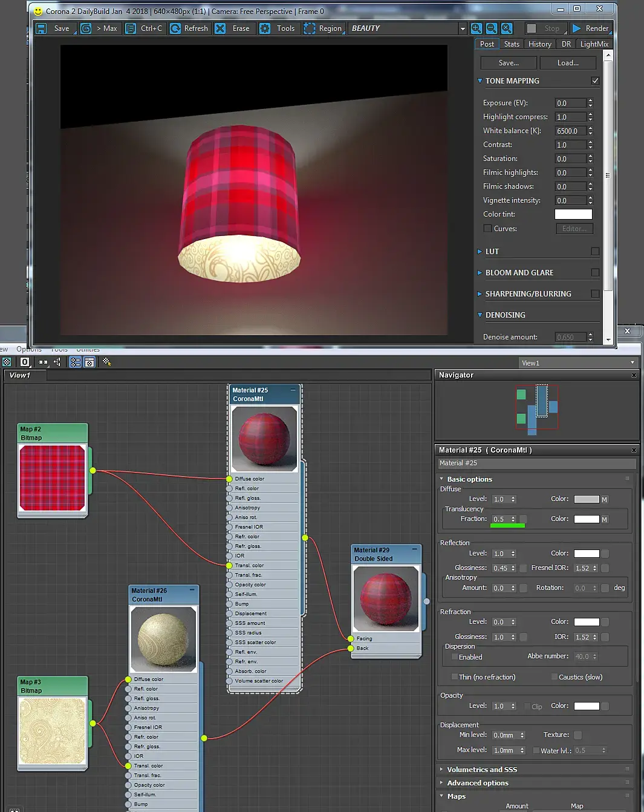Collapse the TONE MAPPING section
Screen dimensions: 644x812
(x=480, y=80)
